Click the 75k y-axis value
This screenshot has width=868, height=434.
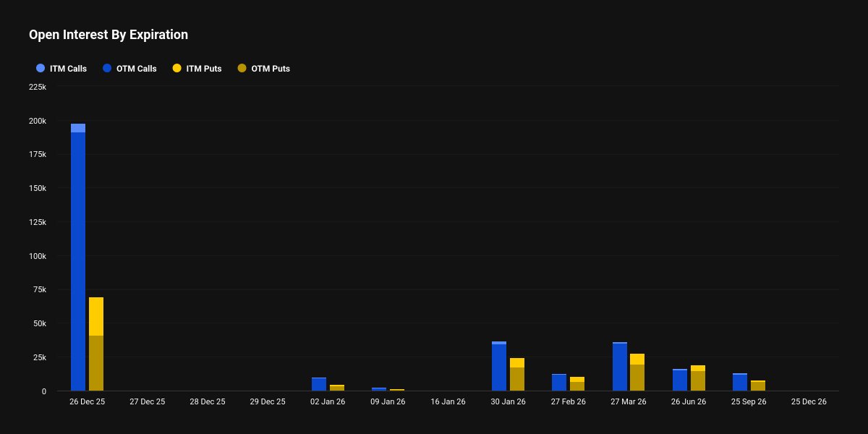tap(40, 289)
